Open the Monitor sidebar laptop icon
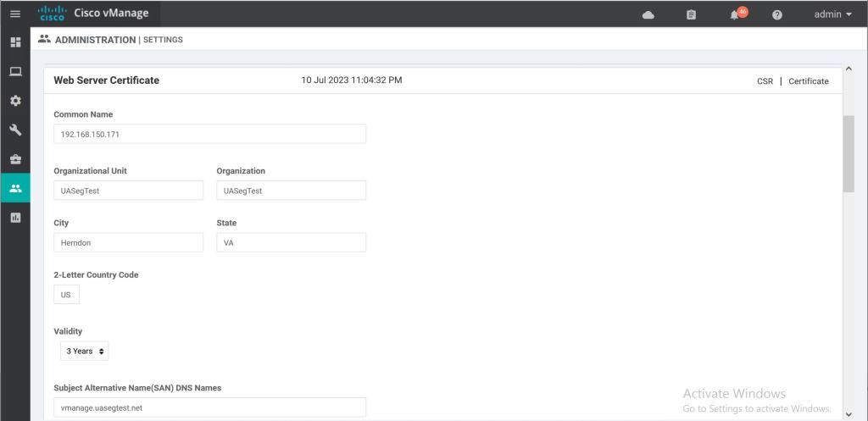The width and height of the screenshot is (868, 421). tap(14, 72)
